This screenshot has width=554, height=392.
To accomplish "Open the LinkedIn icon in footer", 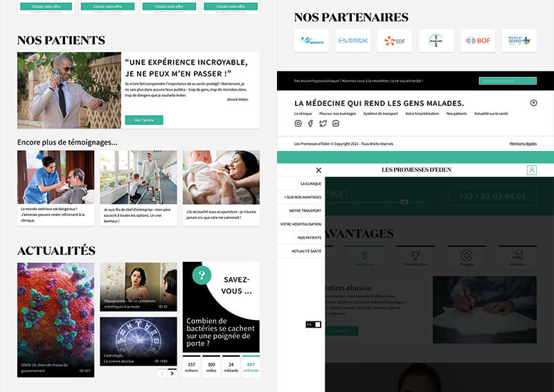I will click(336, 123).
